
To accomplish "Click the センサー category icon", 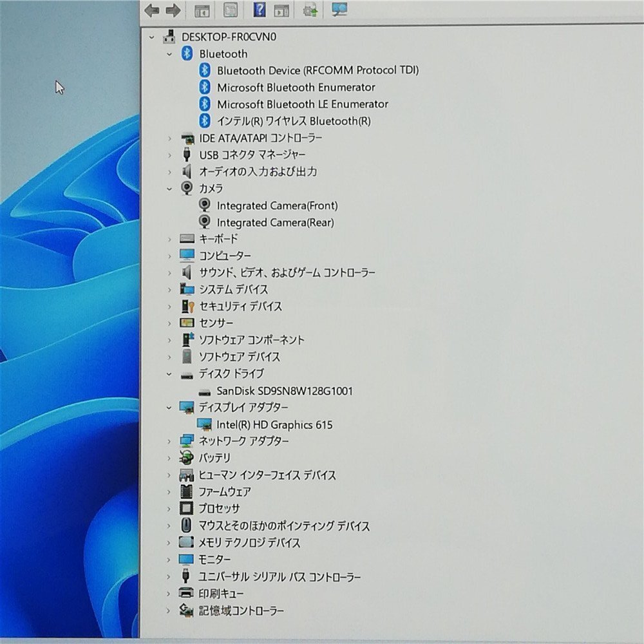I will tap(187, 323).
